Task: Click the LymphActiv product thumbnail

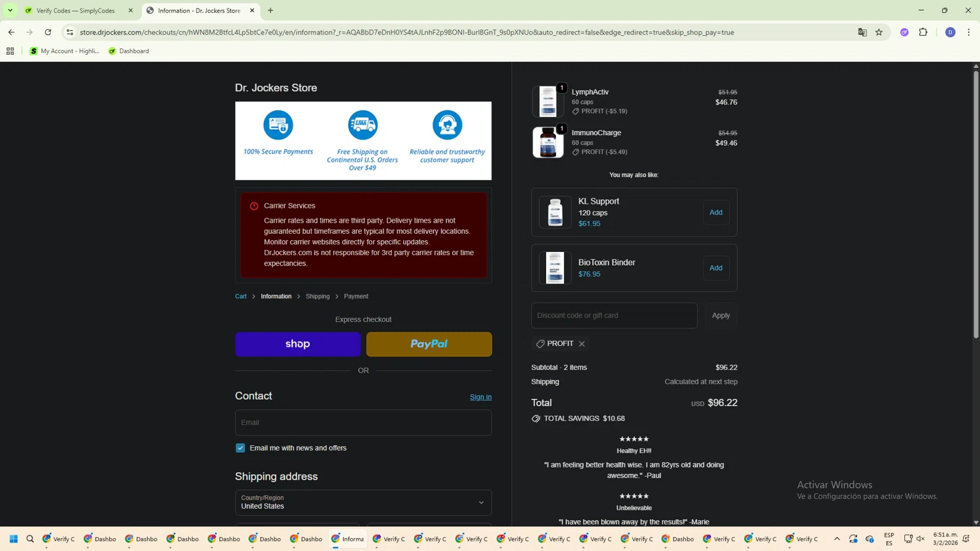Action: (x=548, y=101)
